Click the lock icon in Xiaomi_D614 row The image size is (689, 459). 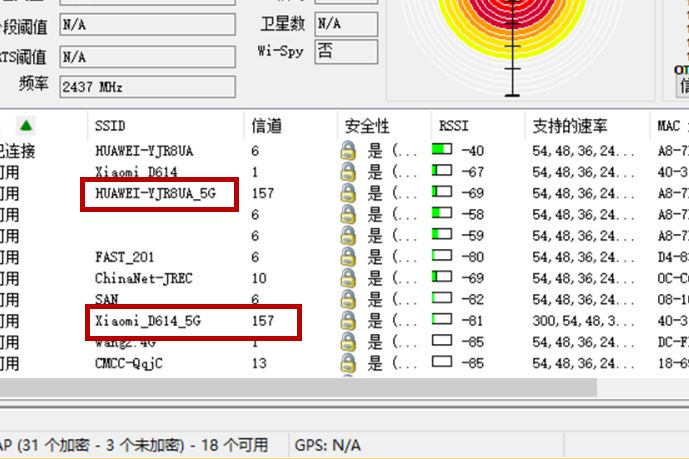(348, 172)
